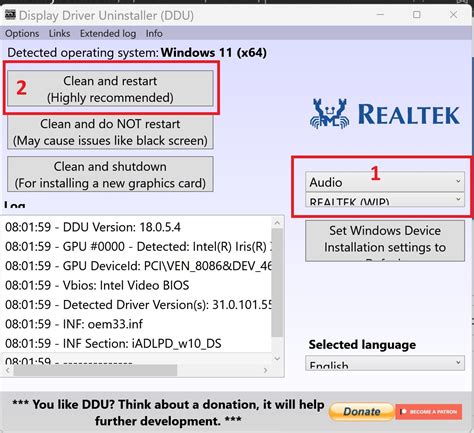The height and width of the screenshot is (433, 474).
Task: Expand the REALTEK vendor dropdown
Action: (x=385, y=200)
